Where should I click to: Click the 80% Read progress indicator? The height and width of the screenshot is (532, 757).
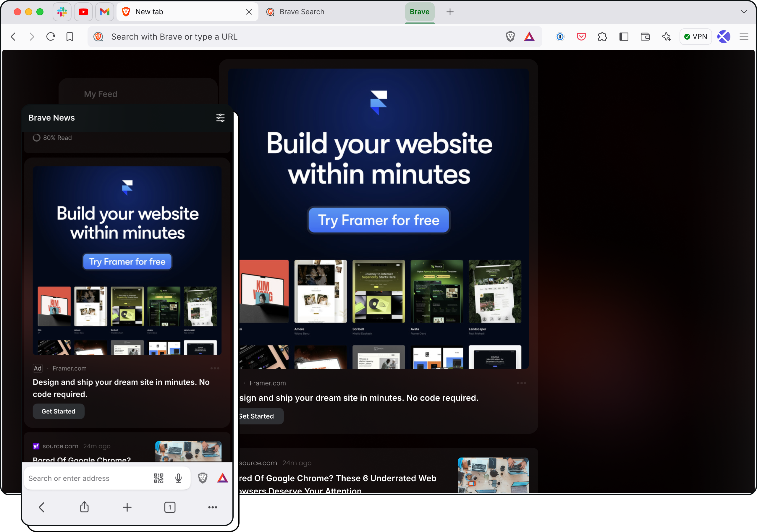click(x=52, y=138)
